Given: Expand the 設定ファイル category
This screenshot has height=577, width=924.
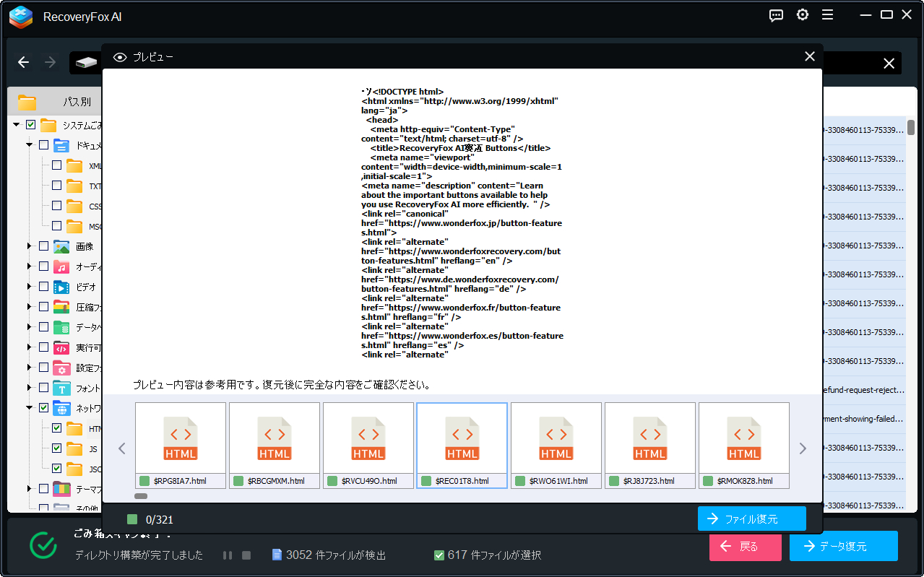Looking at the screenshot, I should tap(30, 368).
